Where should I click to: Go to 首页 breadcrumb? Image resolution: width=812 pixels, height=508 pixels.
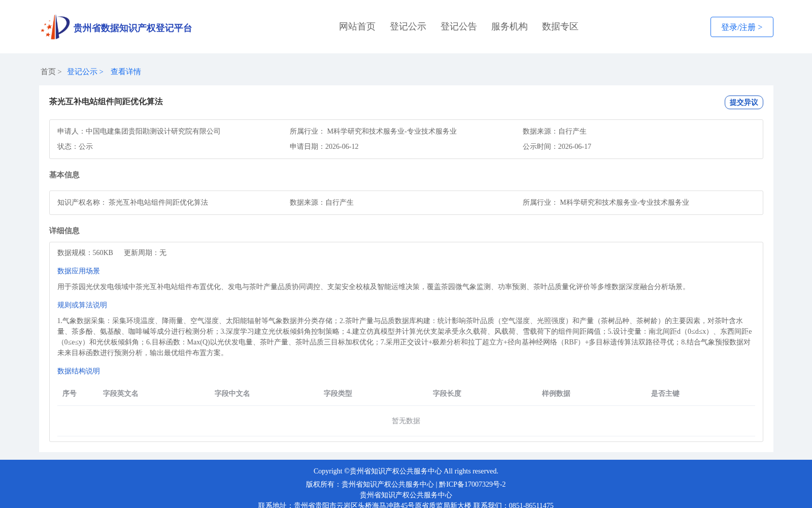pos(48,72)
